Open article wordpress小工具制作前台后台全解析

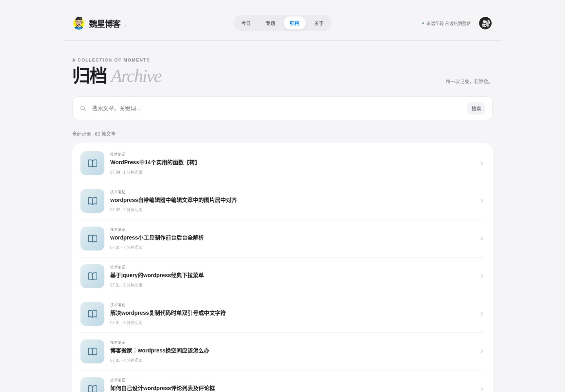(157, 238)
